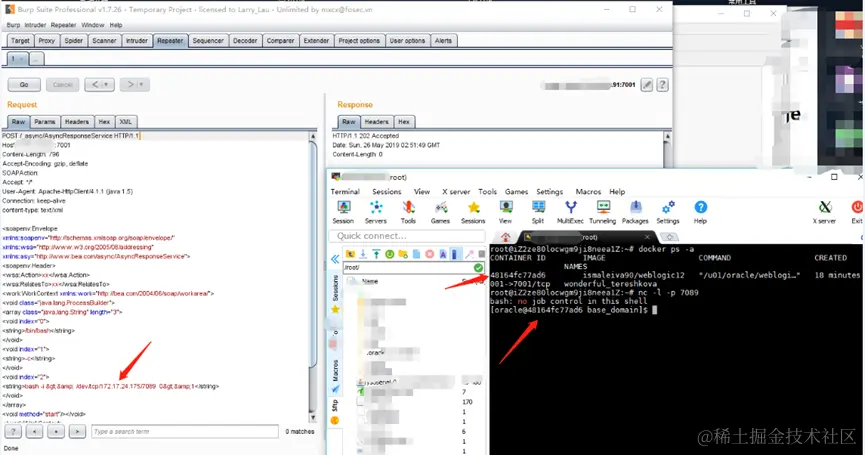This screenshot has width=865, height=455.
Task: Open the Servers icon in MobaXterm toolbar
Action: pyautogui.click(x=376, y=212)
